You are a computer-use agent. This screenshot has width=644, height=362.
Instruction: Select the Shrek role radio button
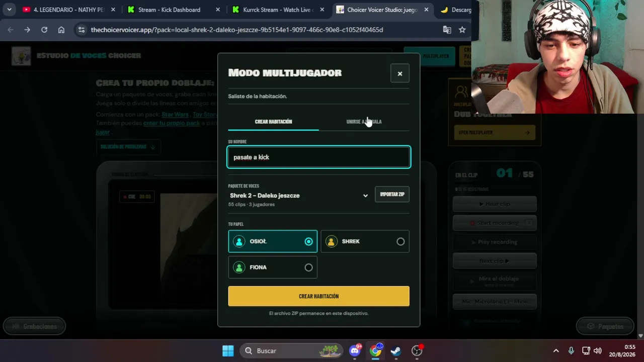coord(400,241)
